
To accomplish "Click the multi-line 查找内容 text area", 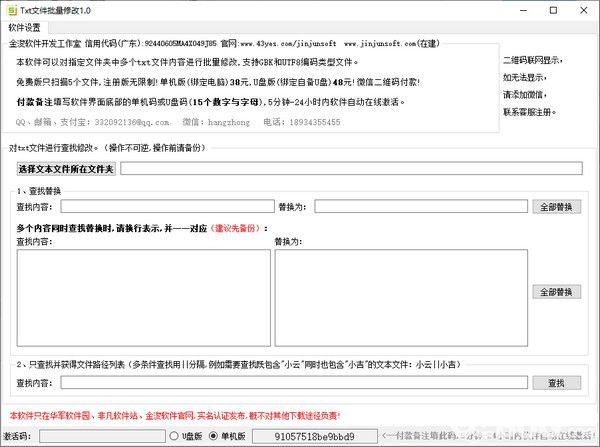I will 143,298.
